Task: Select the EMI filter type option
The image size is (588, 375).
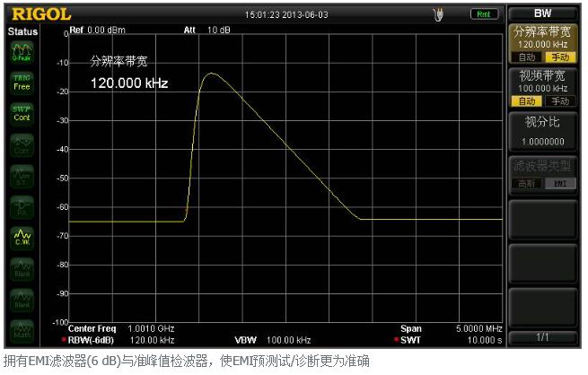Action: coord(556,183)
